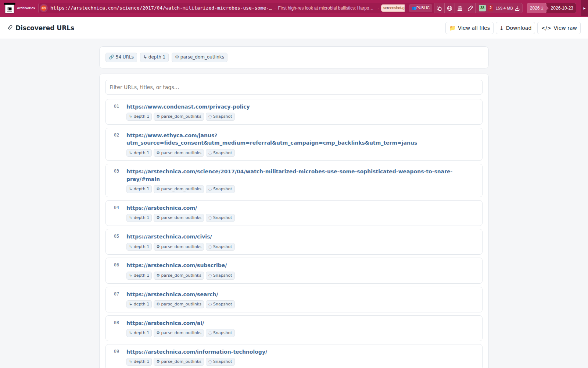
Task: Click the View raw button
Action: 559,28
